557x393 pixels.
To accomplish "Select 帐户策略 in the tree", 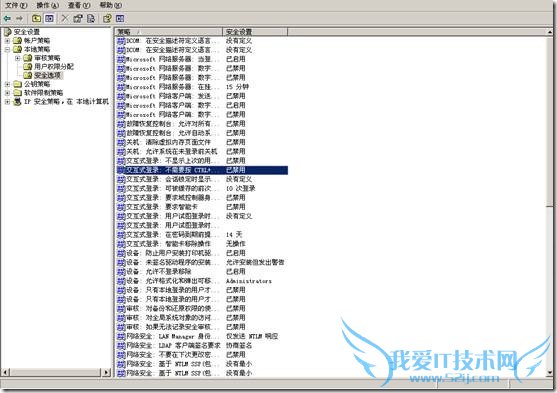I will [x=37, y=41].
